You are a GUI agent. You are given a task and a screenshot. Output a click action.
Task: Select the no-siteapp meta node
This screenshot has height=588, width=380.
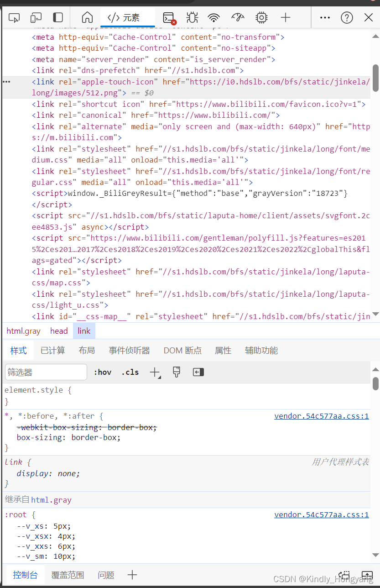(x=154, y=48)
